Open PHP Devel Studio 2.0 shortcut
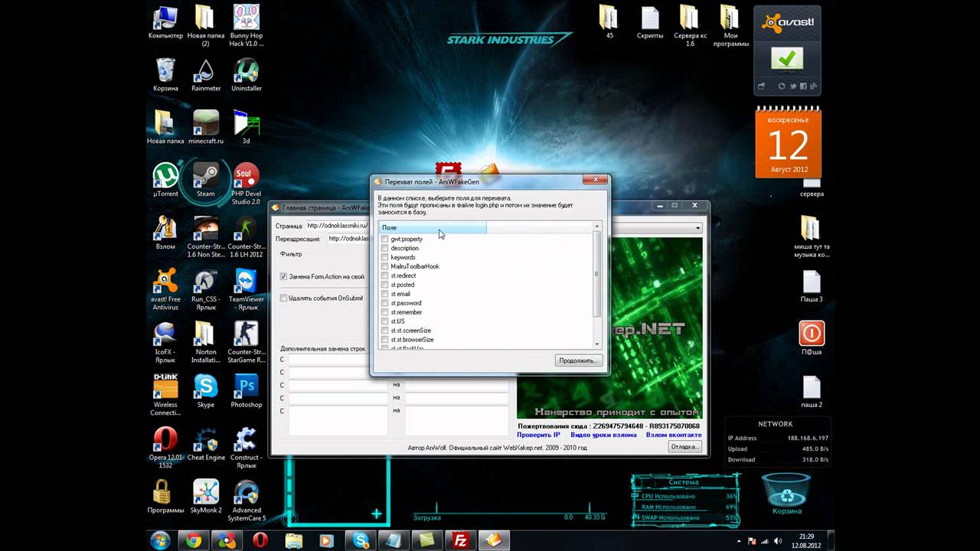Viewport: 980px width, 551px height. [246, 184]
